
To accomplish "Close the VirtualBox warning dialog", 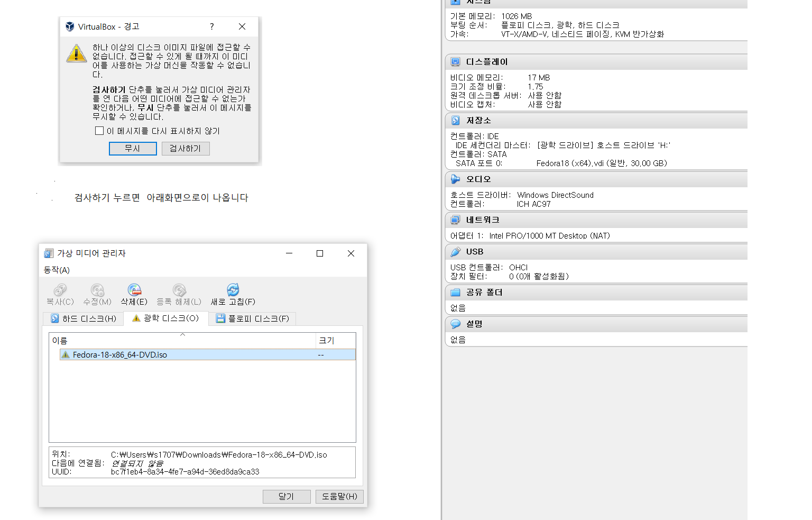I will pyautogui.click(x=242, y=26).
